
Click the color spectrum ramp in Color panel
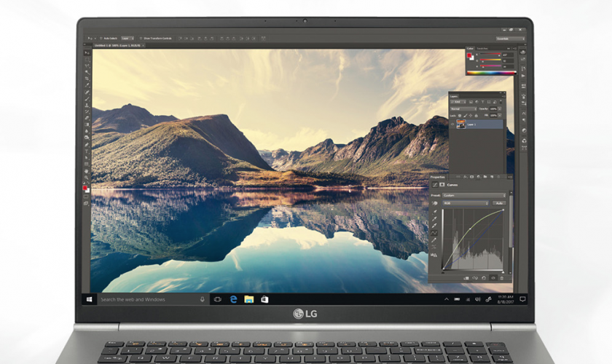coord(492,73)
